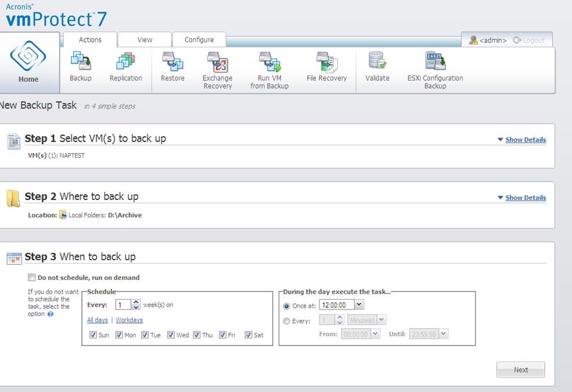The image size is (572, 392).
Task: Click the D:\Archive location text
Action: pos(125,215)
